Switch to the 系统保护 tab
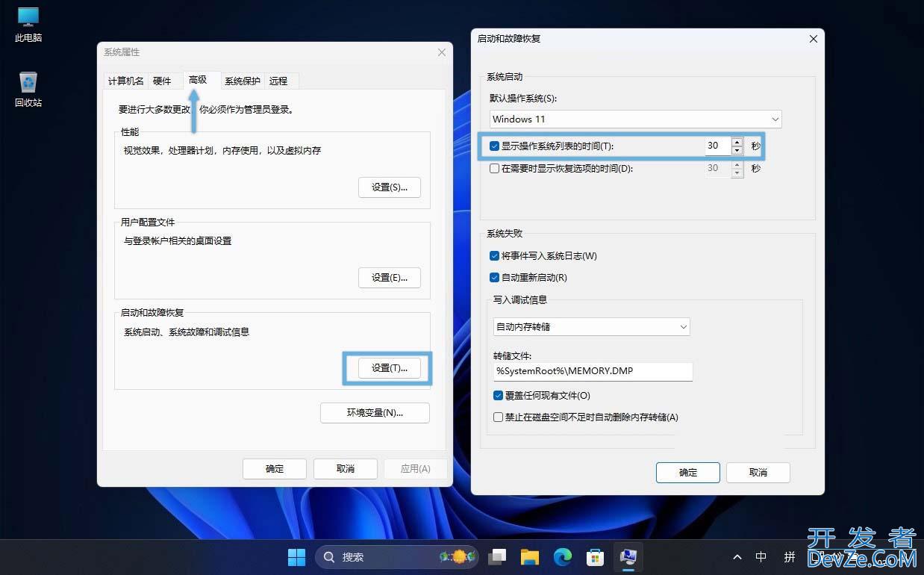Screen dimensions: 924x575 (243, 81)
